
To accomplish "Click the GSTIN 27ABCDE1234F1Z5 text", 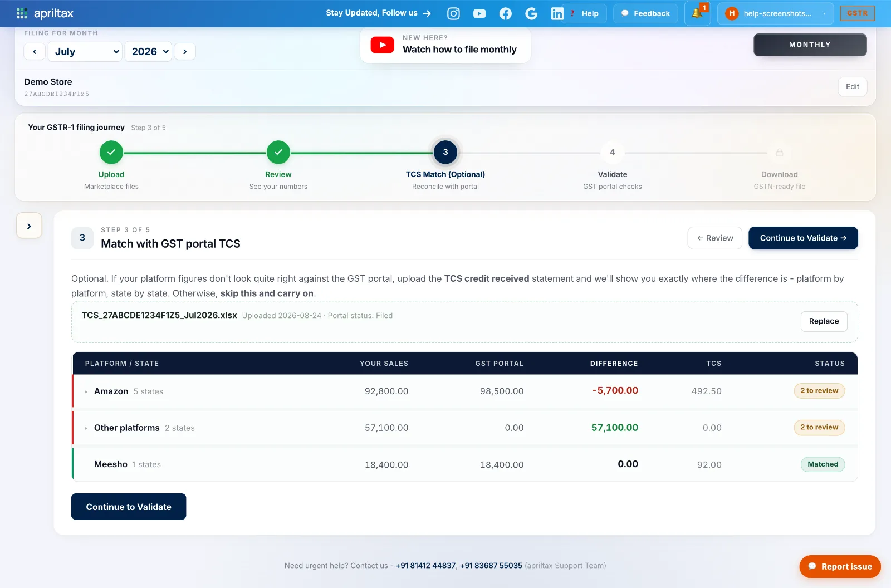I will 57,94.
